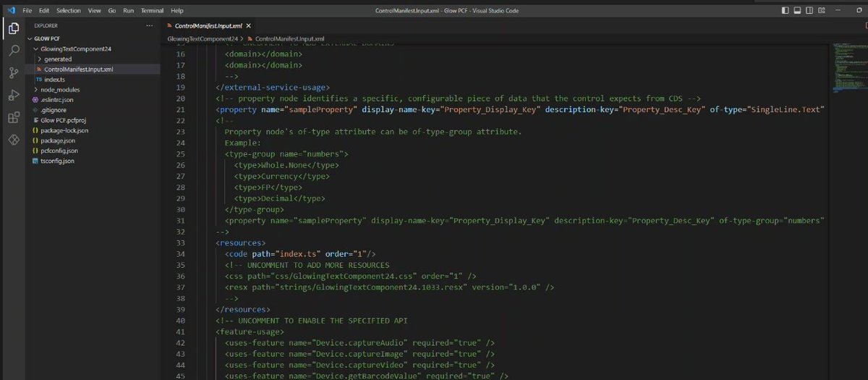This screenshot has width=868, height=380.
Task: Click the VS Code logo in title bar
Action: point(11,11)
